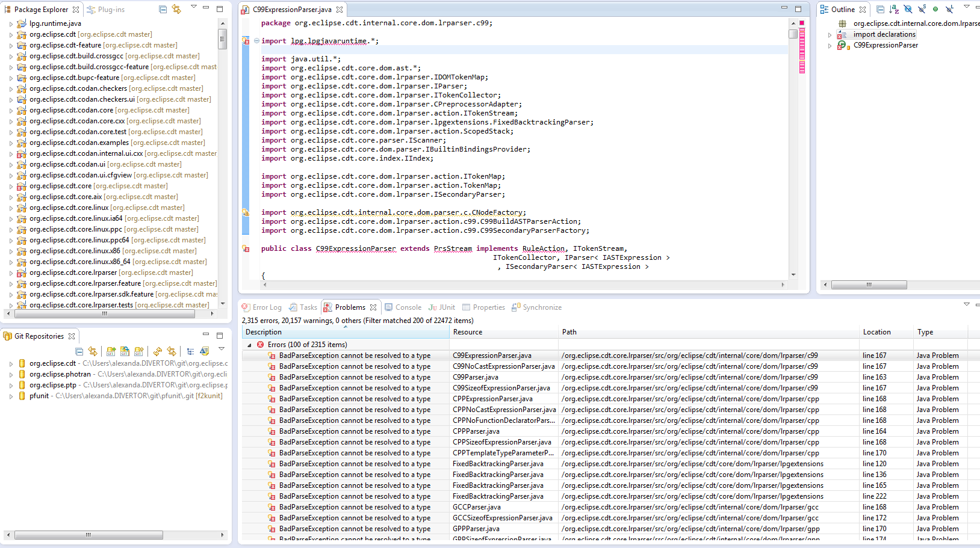Click Outline horizontal scrollbar thumb
The image size is (980, 548).
869,285
